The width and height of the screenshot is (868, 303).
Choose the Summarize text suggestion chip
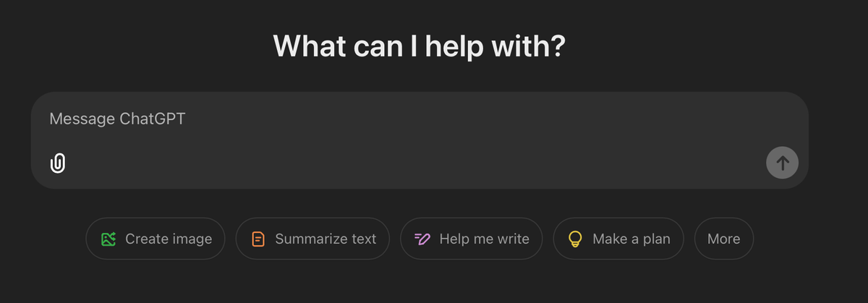[x=312, y=239]
